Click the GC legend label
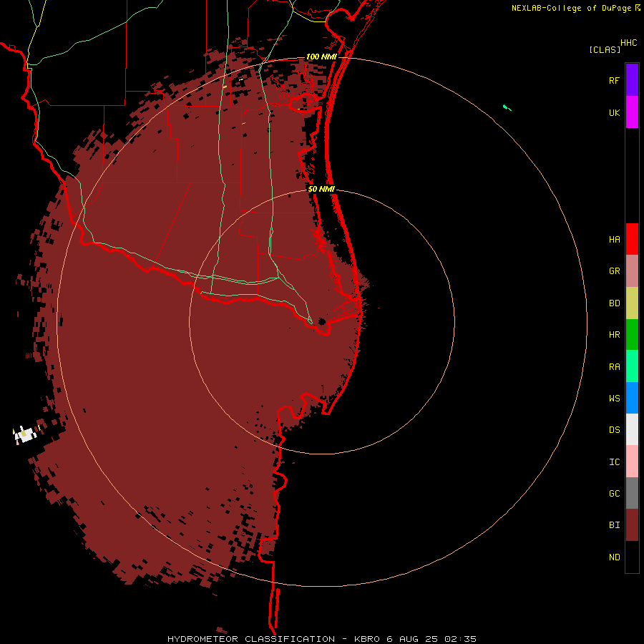 pos(614,494)
